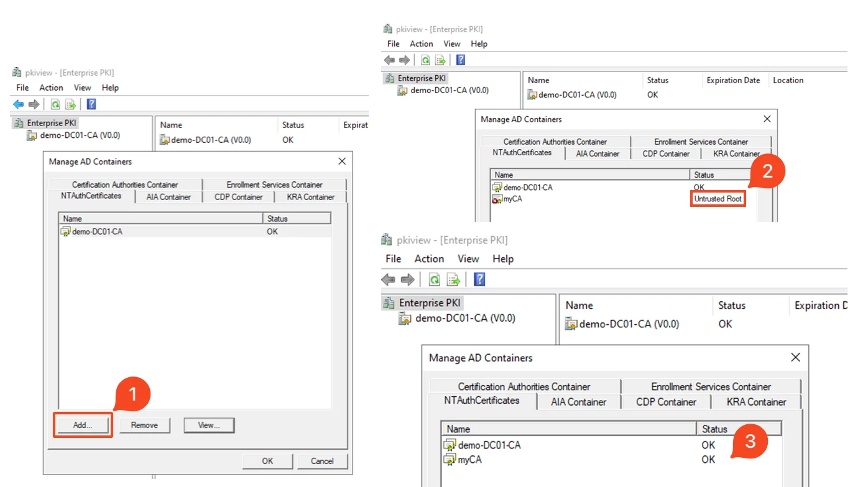Open Help menu in upper-right window

coord(479,43)
